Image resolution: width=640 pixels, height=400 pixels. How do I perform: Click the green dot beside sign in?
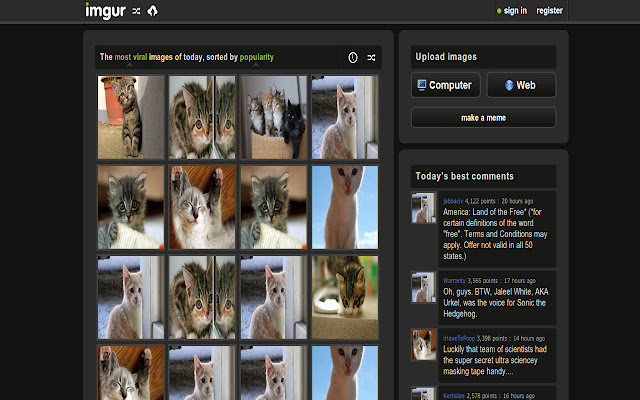499,11
